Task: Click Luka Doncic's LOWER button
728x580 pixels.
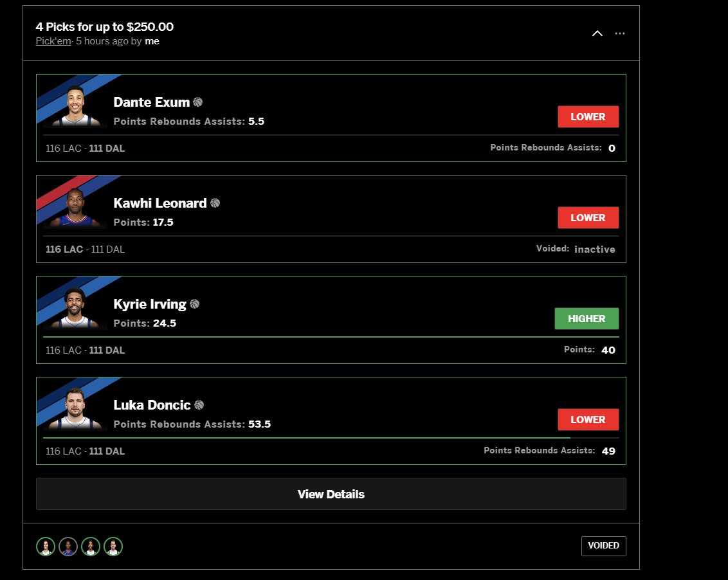Action: (x=588, y=419)
